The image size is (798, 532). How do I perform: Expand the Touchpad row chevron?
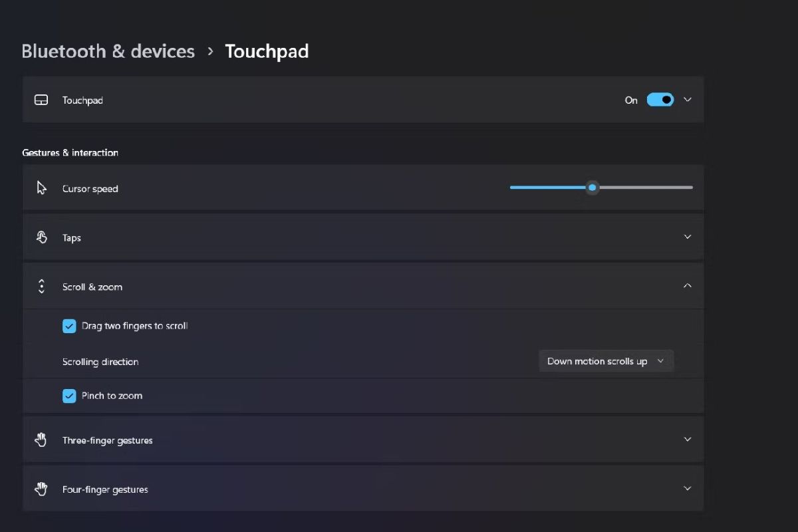tap(688, 100)
